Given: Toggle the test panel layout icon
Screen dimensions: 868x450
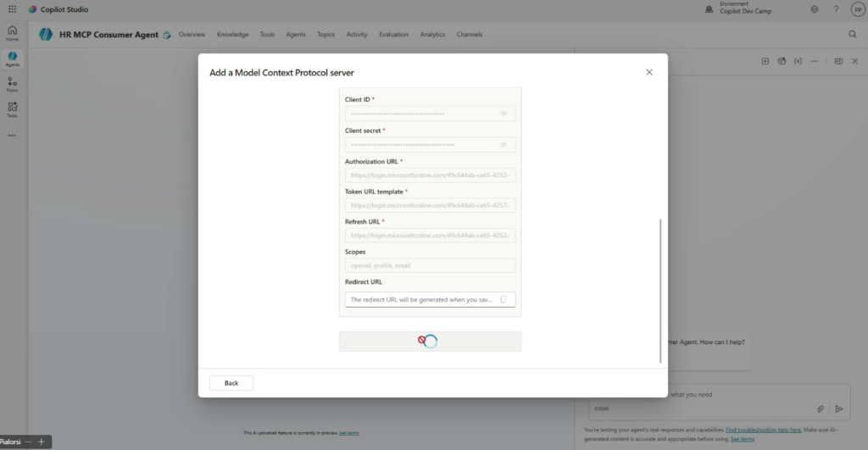Looking at the screenshot, I should tap(838, 61).
